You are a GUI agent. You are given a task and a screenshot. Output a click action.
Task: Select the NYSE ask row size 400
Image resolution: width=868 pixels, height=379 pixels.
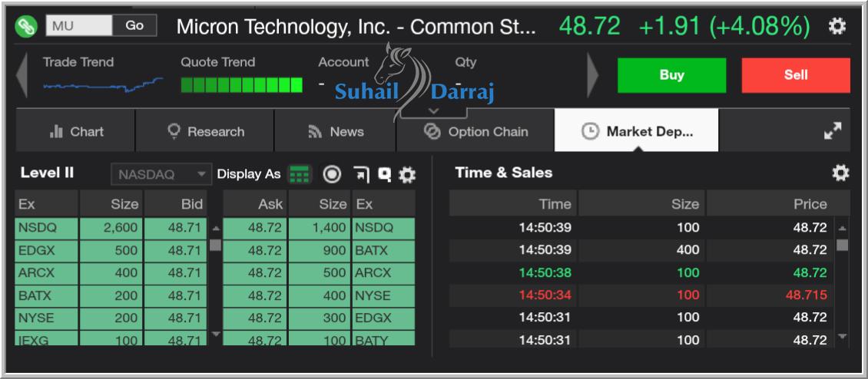tap(319, 296)
